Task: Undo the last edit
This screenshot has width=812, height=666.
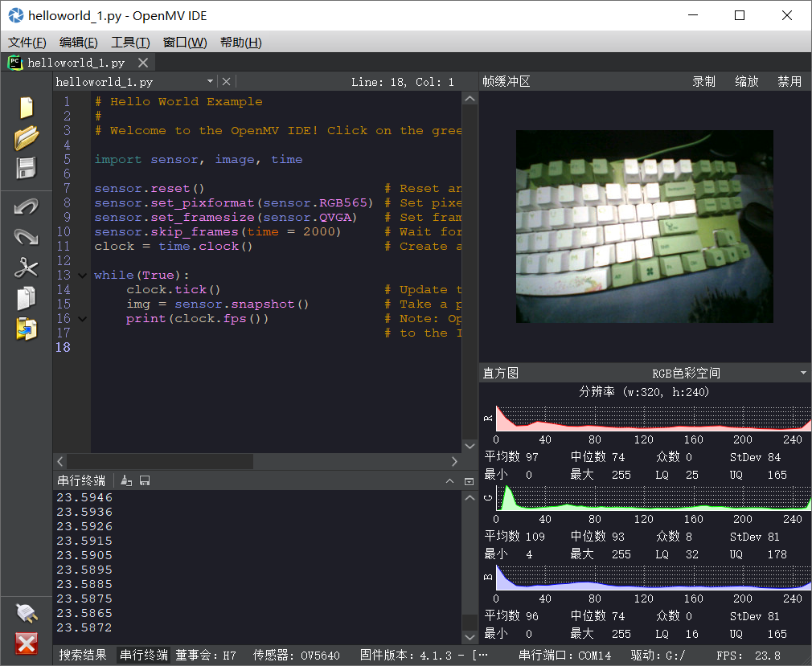Action: (x=27, y=207)
